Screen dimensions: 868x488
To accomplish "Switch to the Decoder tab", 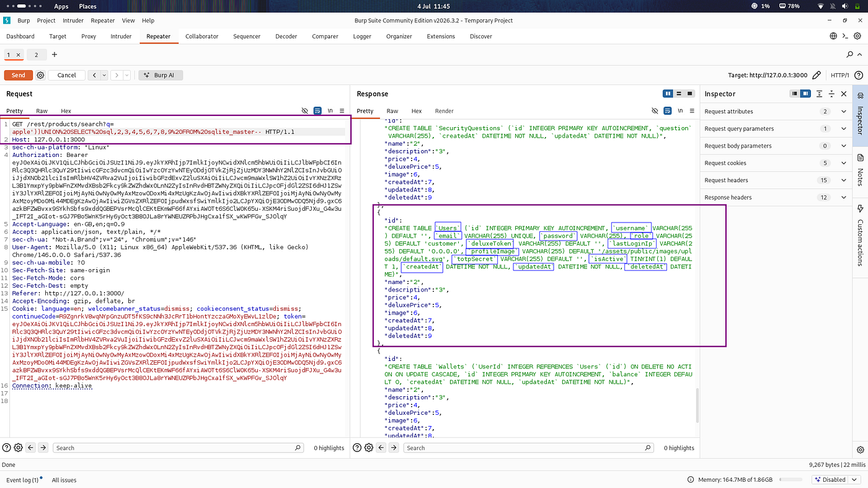I will [x=286, y=36].
